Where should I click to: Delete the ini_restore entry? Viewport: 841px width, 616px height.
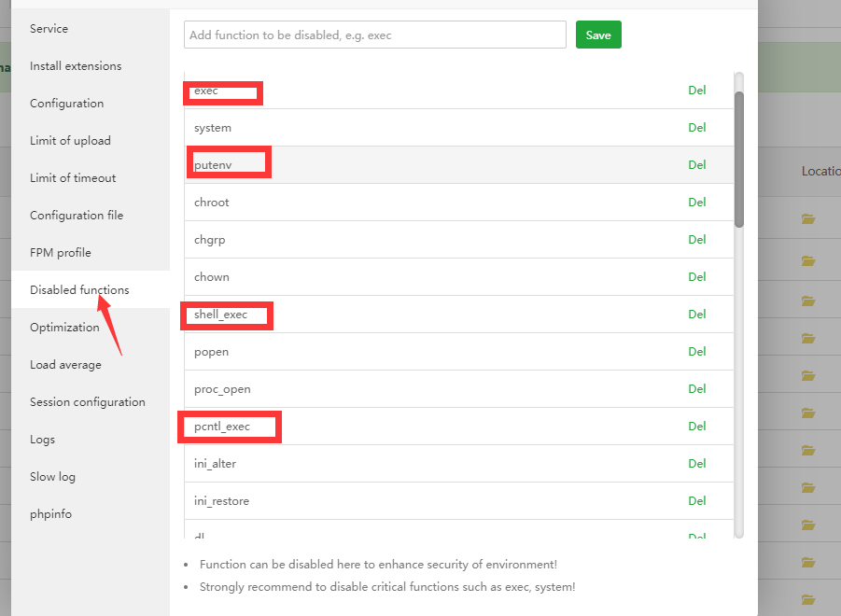point(696,500)
